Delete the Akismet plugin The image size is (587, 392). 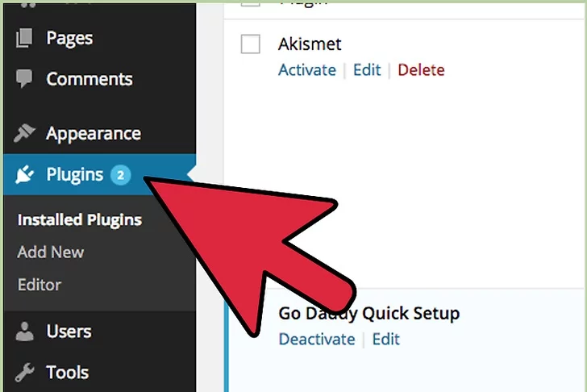click(x=421, y=69)
